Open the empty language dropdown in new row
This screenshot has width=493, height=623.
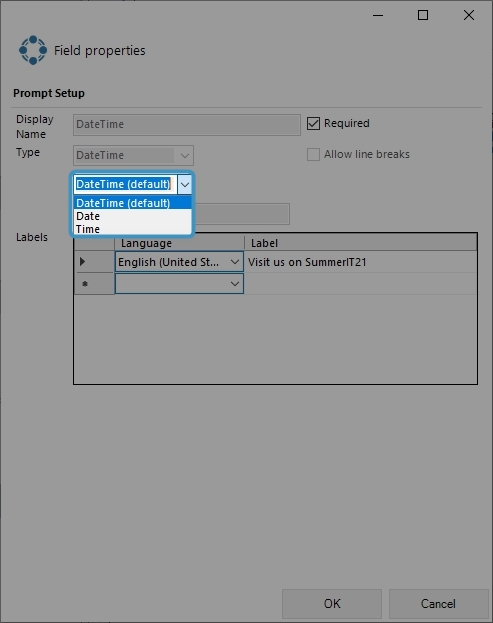[235, 284]
